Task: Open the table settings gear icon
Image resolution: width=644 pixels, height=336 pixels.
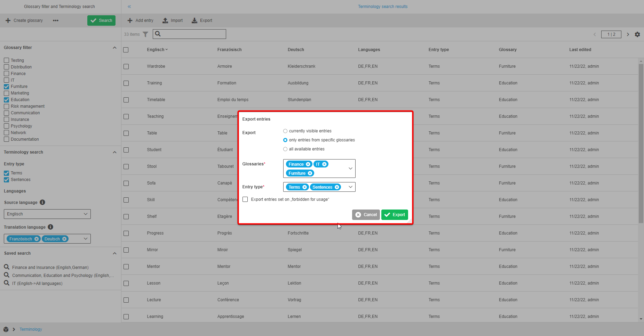Action: point(637,34)
